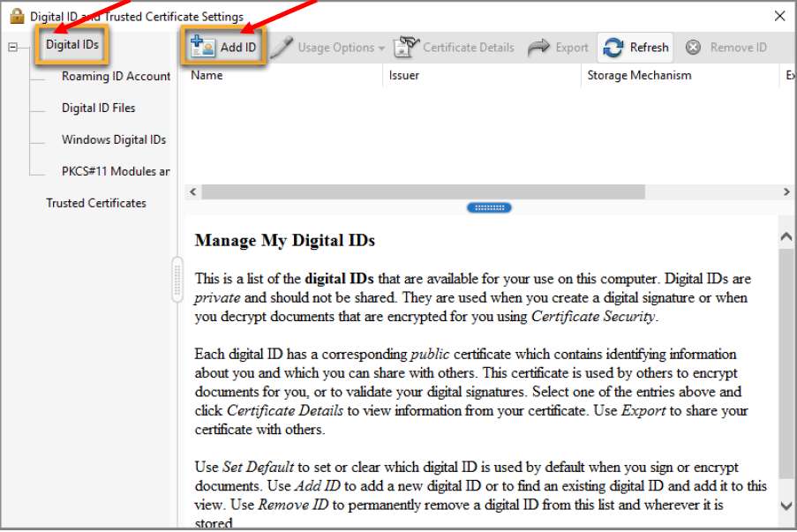Click the Export button label

(572, 48)
